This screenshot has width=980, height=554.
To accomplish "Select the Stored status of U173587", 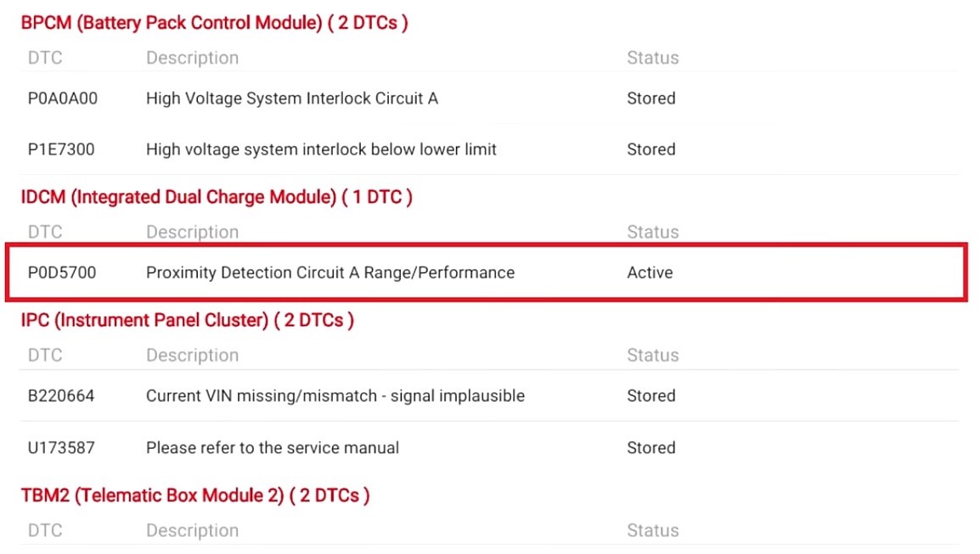I will click(651, 448).
